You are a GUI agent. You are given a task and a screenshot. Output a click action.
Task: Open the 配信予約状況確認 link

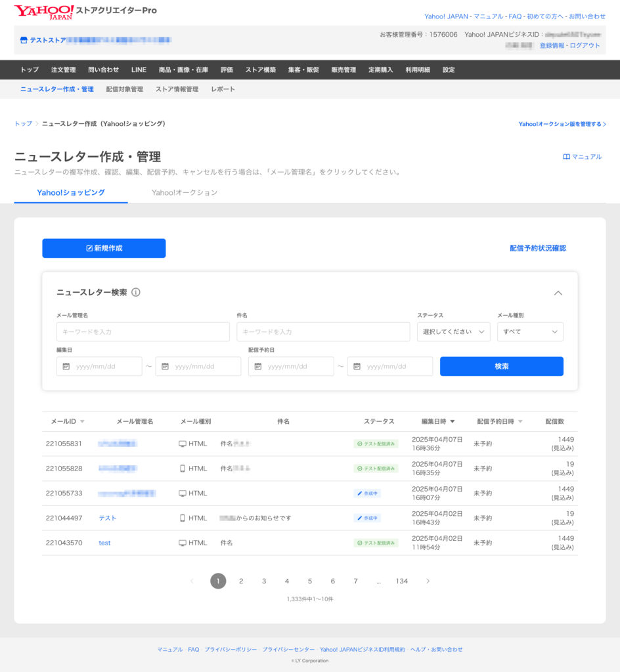tap(537, 248)
